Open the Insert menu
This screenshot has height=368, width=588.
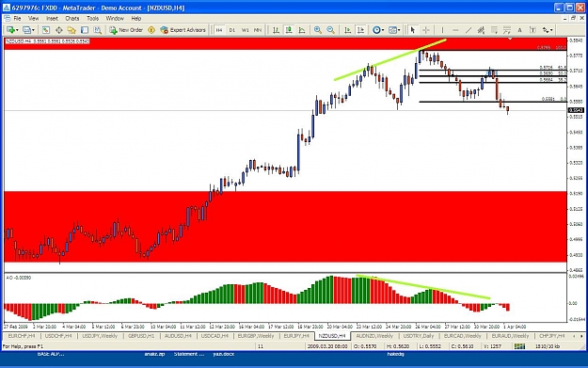point(52,19)
